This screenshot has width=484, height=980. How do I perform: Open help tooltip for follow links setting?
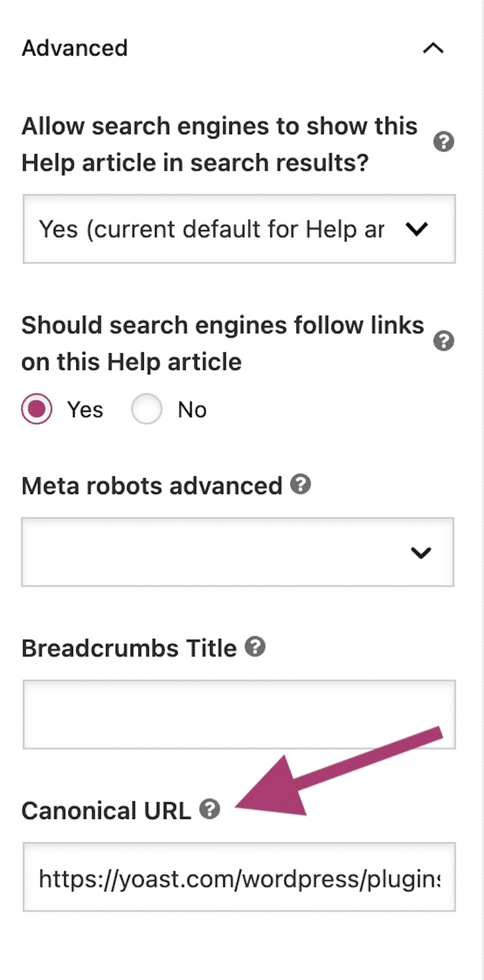pos(443,341)
